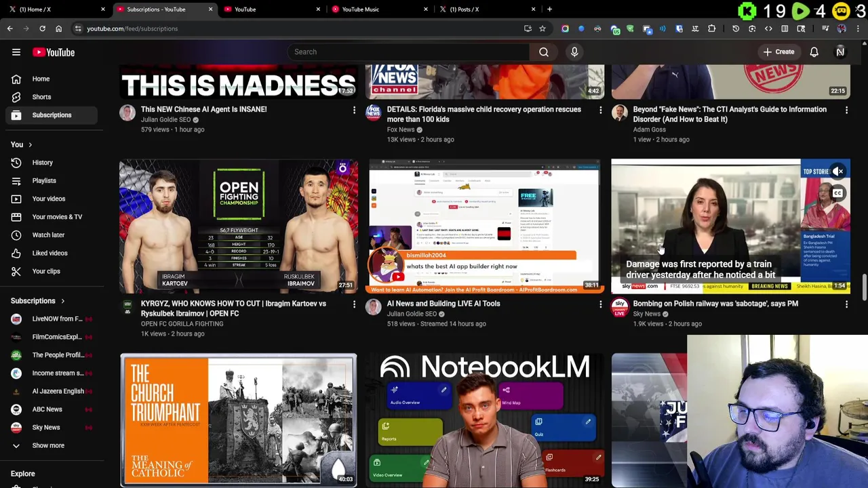The height and width of the screenshot is (488, 868).
Task: Switch to the YouTube Music tab
Action: coord(378,9)
